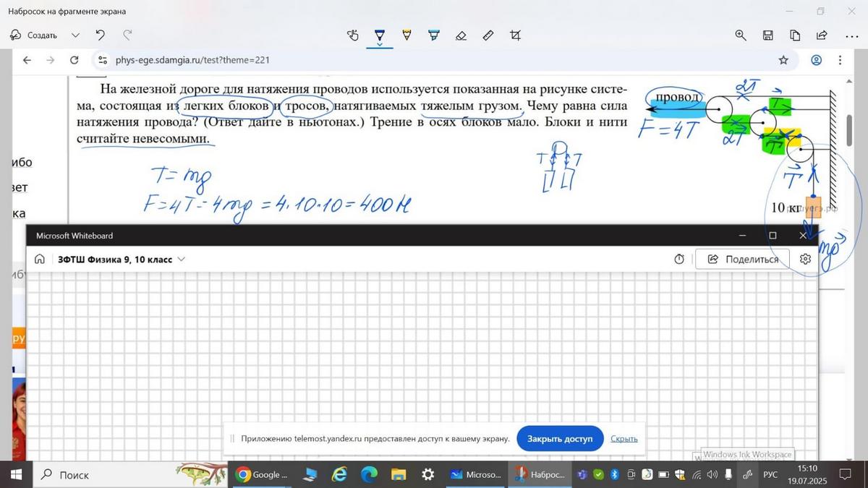This screenshot has width=868, height=488.
Task: Select the ballpoint pen tool
Action: pyautogui.click(x=380, y=35)
